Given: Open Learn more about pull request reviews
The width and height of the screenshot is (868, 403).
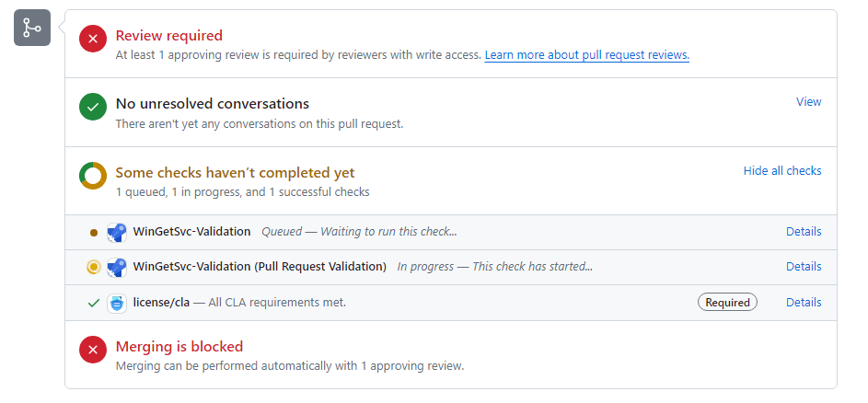Looking at the screenshot, I should pos(586,55).
